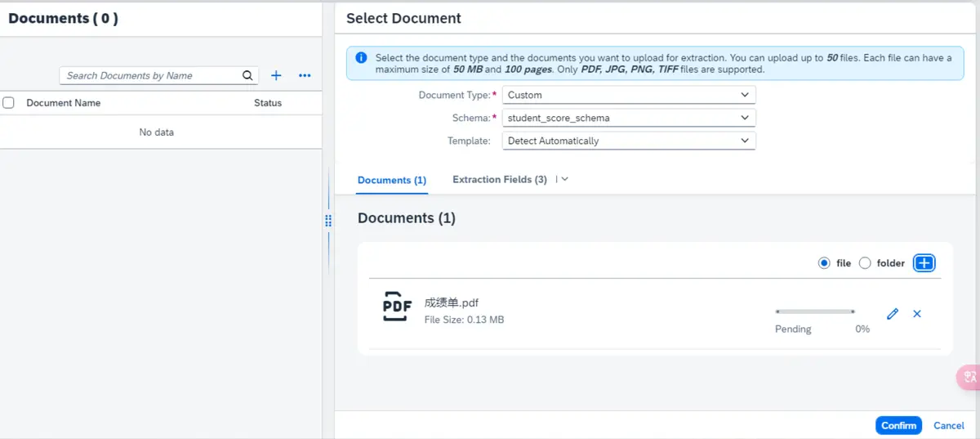Expand the Schema student_score_schema dropdown

pyautogui.click(x=629, y=118)
